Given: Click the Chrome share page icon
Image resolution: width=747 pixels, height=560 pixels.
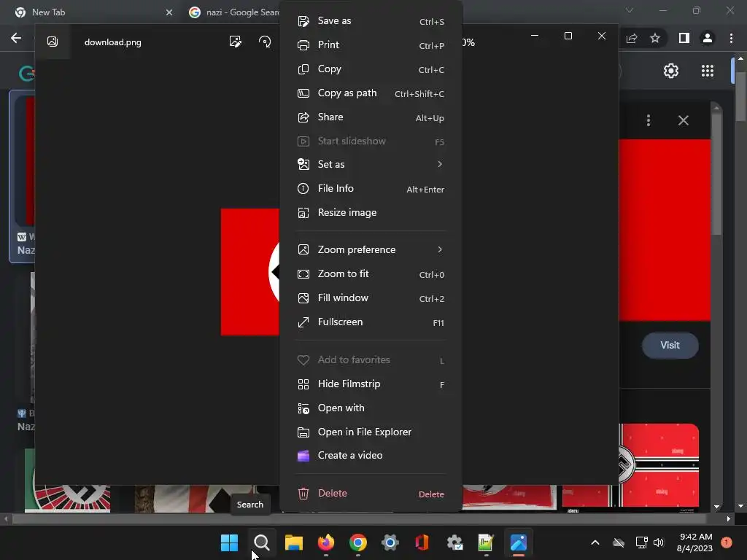Looking at the screenshot, I should 632,38.
